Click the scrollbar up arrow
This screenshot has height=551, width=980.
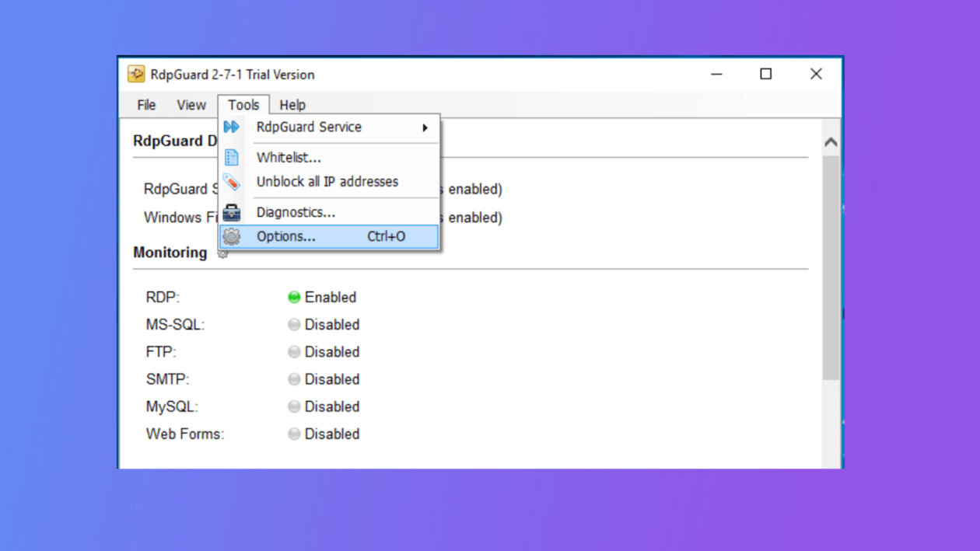click(x=831, y=142)
